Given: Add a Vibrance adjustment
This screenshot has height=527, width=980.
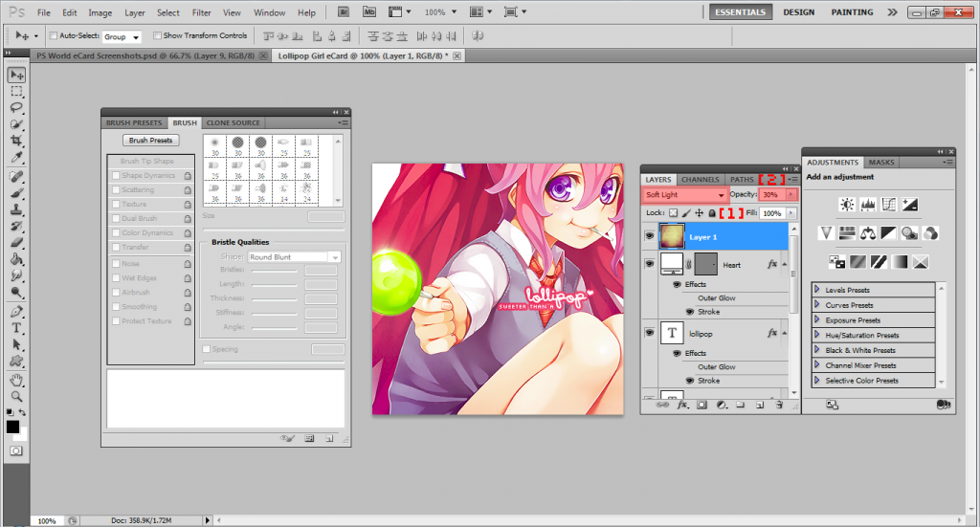Looking at the screenshot, I should (826, 233).
